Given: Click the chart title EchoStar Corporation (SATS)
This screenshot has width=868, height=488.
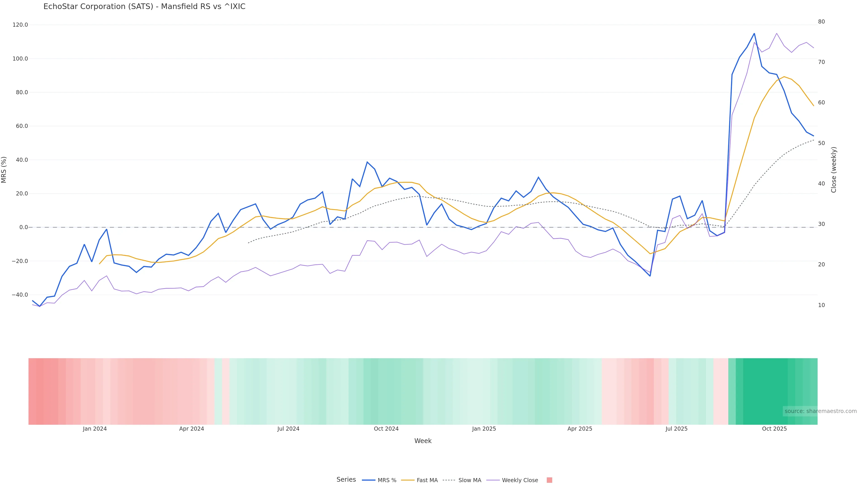Looking at the screenshot, I should [x=144, y=7].
